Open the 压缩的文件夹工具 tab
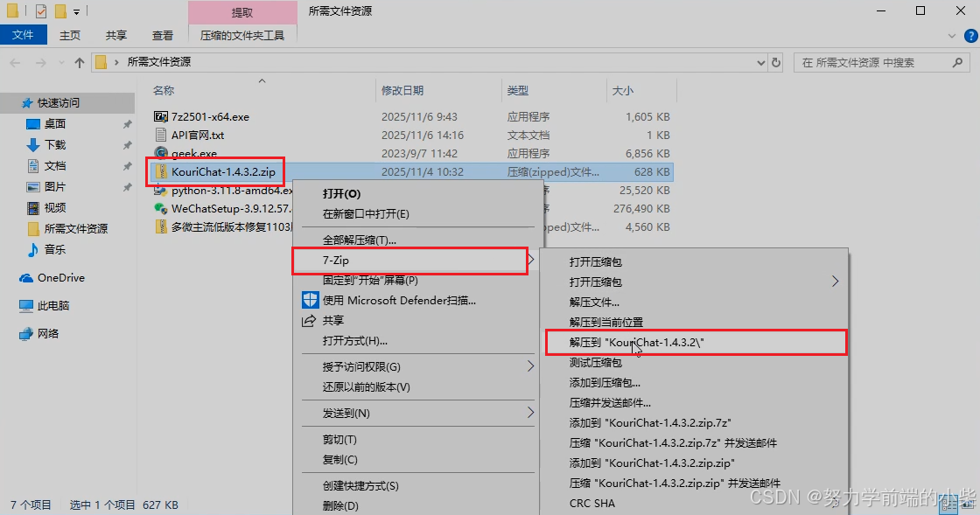Image resolution: width=980 pixels, height=515 pixels. 242,36
